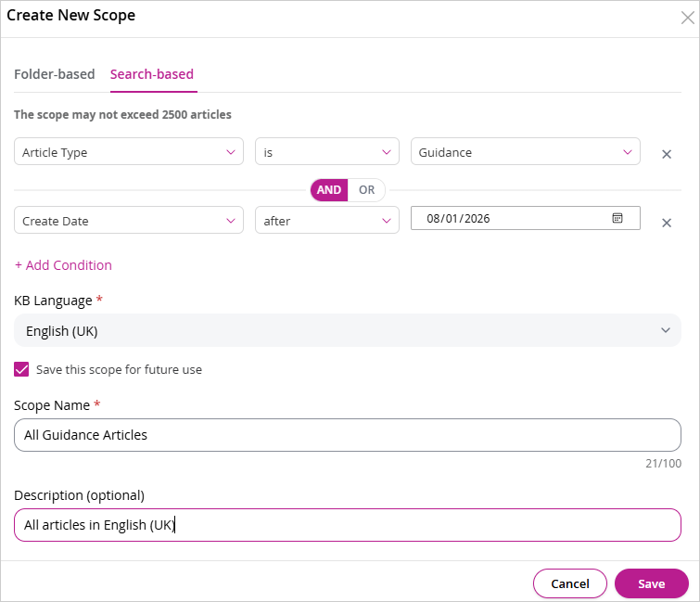Open the 'is' operator dropdown

(x=327, y=151)
